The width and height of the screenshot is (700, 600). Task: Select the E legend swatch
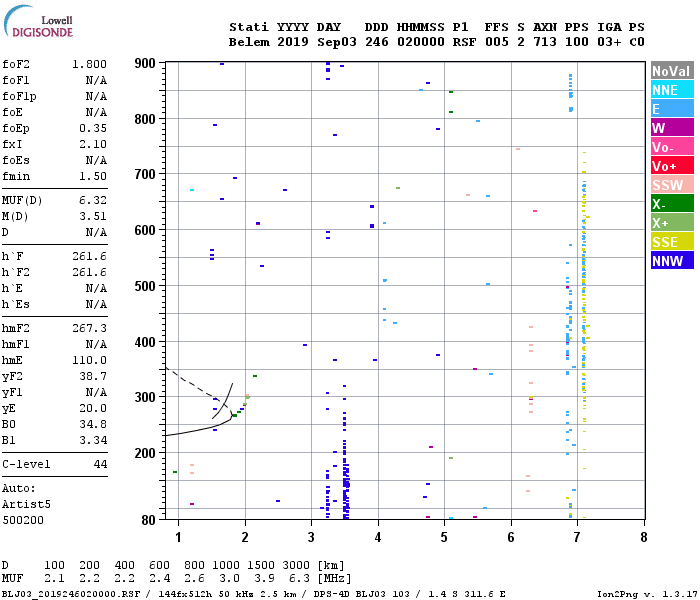672,109
